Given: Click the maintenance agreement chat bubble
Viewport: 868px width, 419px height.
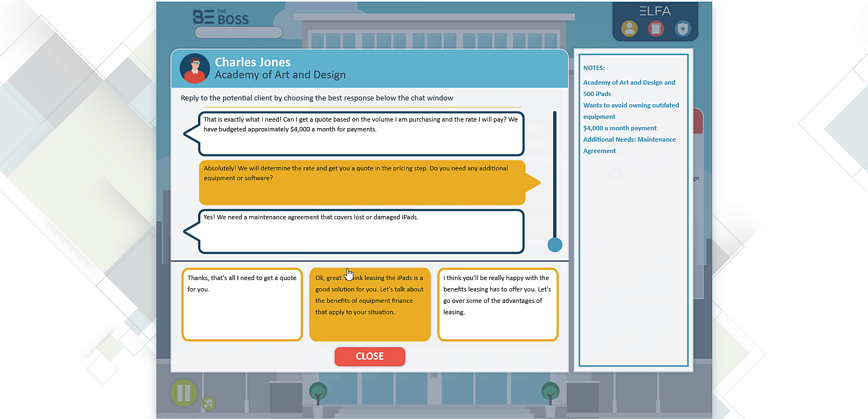Looking at the screenshot, I should (x=361, y=231).
